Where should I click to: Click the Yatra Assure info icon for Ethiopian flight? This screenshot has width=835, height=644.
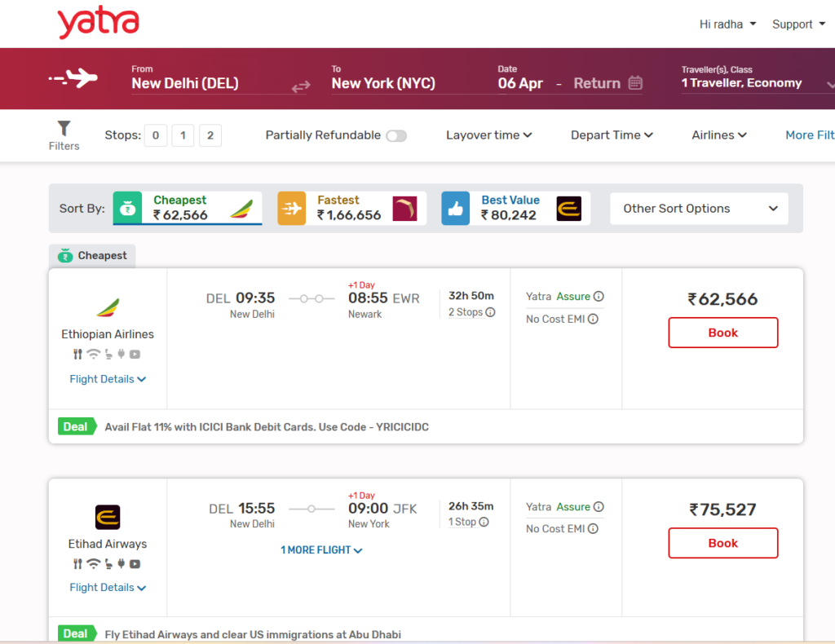click(x=599, y=296)
